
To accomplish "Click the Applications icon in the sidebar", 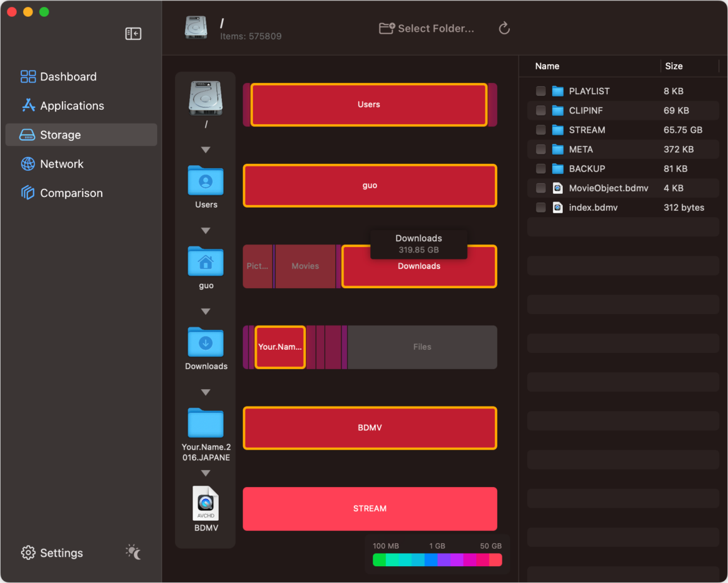I will (28, 105).
